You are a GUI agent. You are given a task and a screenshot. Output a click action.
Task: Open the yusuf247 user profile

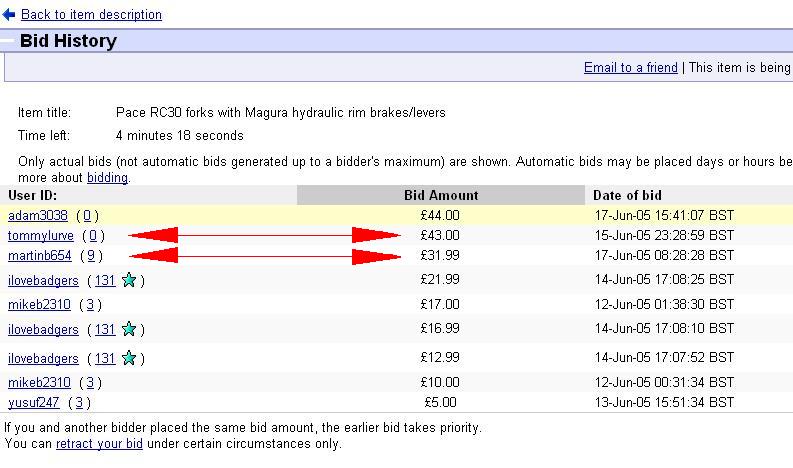pos(34,403)
